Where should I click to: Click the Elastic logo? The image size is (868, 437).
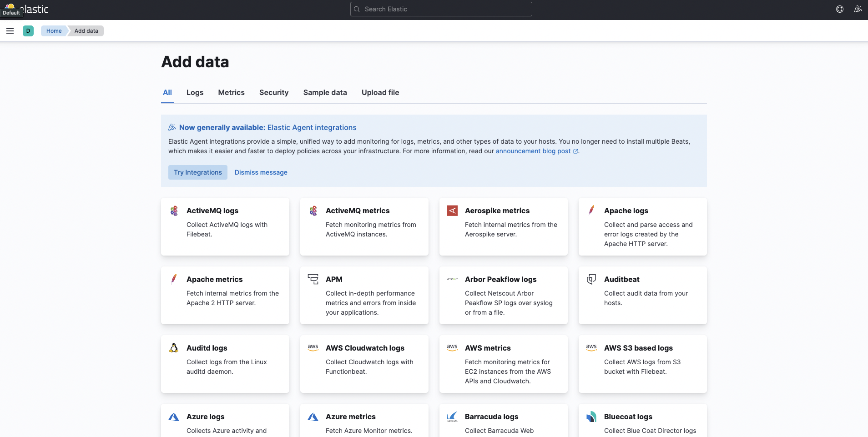[x=26, y=9]
